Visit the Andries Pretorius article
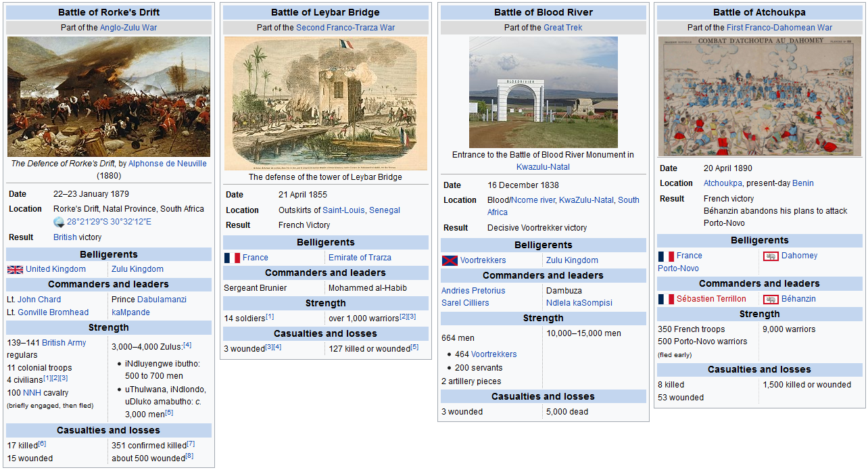Viewport: 868px width, 470px height. (473, 291)
